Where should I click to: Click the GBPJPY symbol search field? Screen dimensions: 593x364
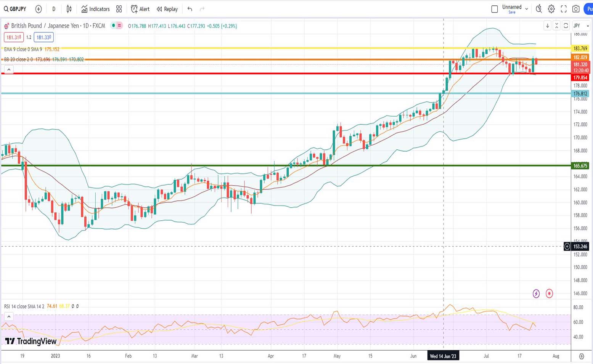tap(15, 9)
